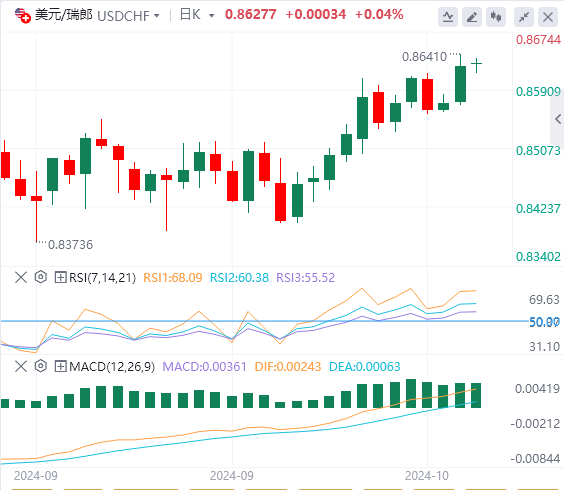Screen dimensions: 564x490
Task: Close the chart with top-right X
Action: pyautogui.click(x=548, y=17)
